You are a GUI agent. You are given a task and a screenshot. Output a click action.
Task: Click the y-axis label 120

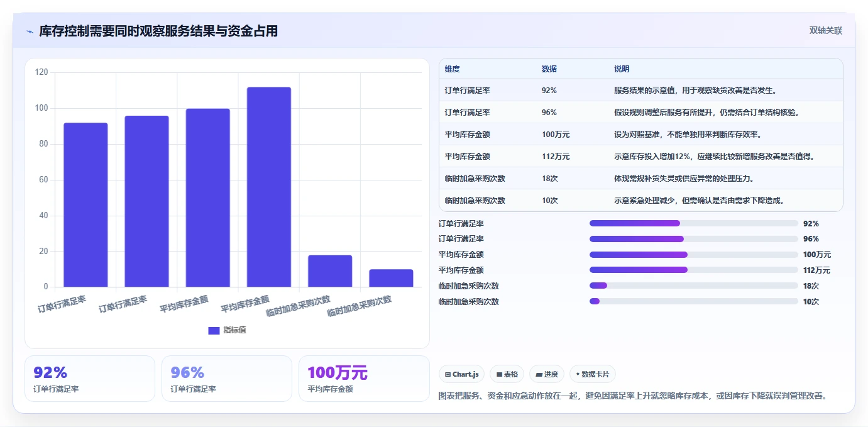pos(41,72)
